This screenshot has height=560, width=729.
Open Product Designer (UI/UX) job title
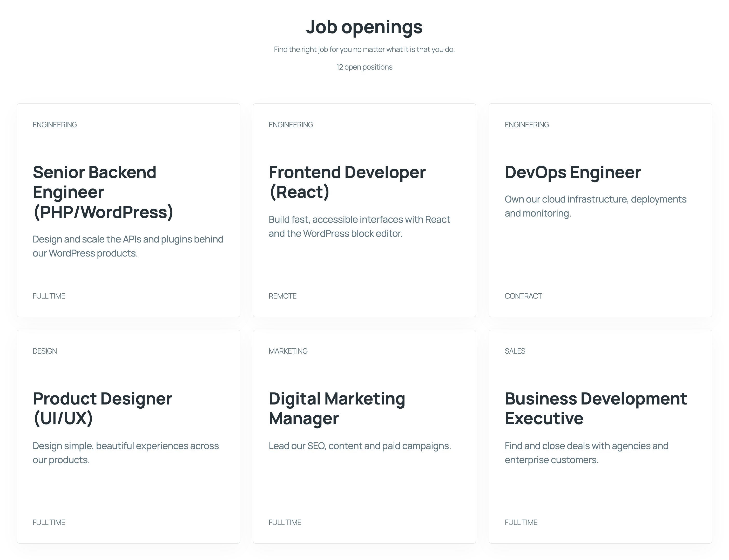(102, 409)
